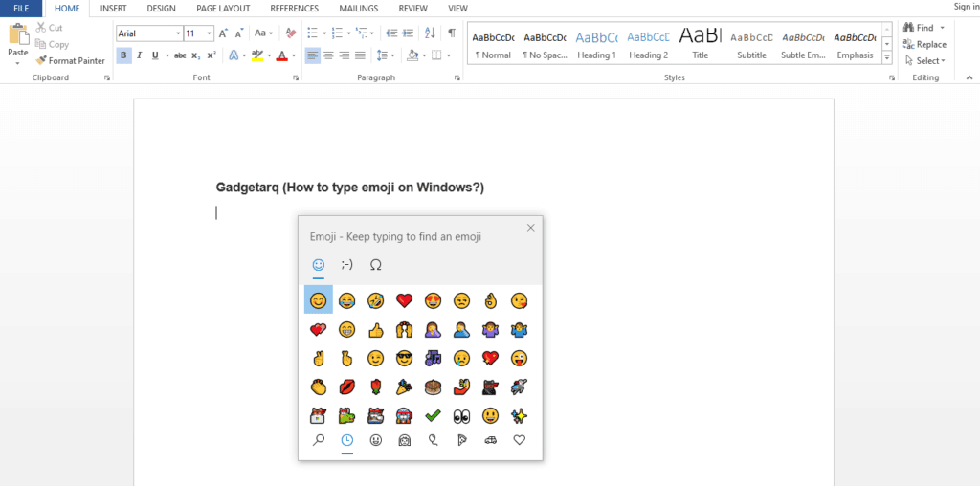The height and width of the screenshot is (486, 980).
Task: Collapse the ribbon with the caret
Action: 969,77
